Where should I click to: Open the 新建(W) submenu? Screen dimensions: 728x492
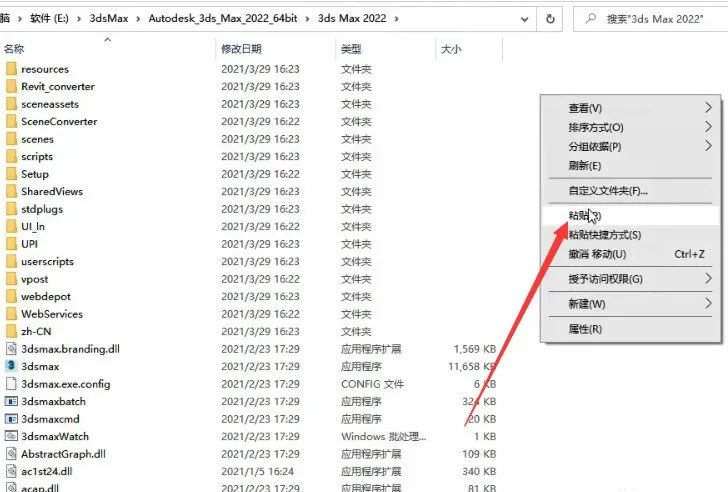[x=630, y=304]
